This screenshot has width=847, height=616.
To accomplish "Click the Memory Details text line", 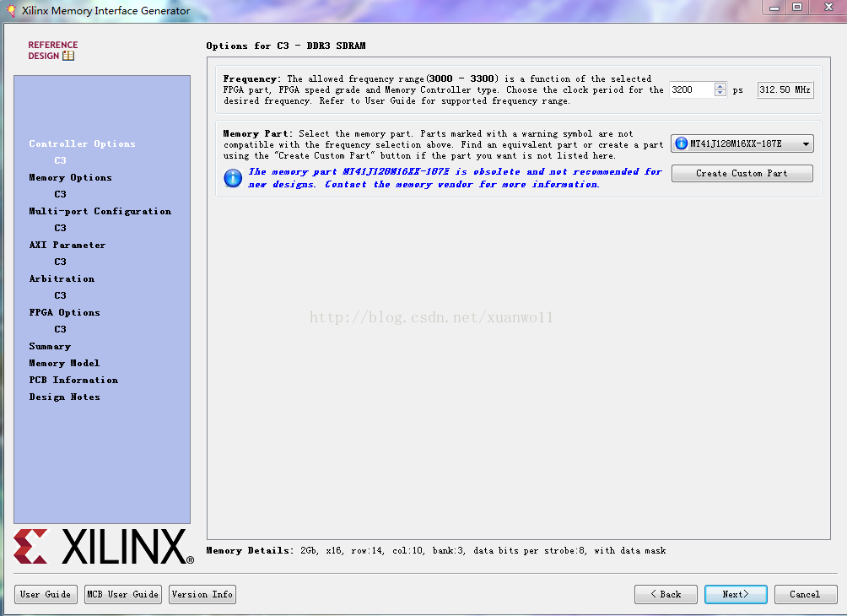I will pyautogui.click(x=436, y=551).
